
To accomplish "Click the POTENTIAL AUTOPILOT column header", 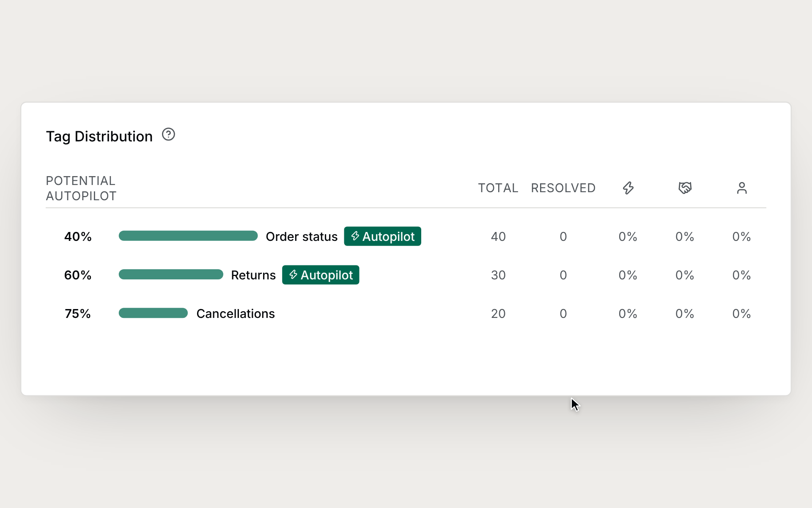I will pyautogui.click(x=81, y=188).
